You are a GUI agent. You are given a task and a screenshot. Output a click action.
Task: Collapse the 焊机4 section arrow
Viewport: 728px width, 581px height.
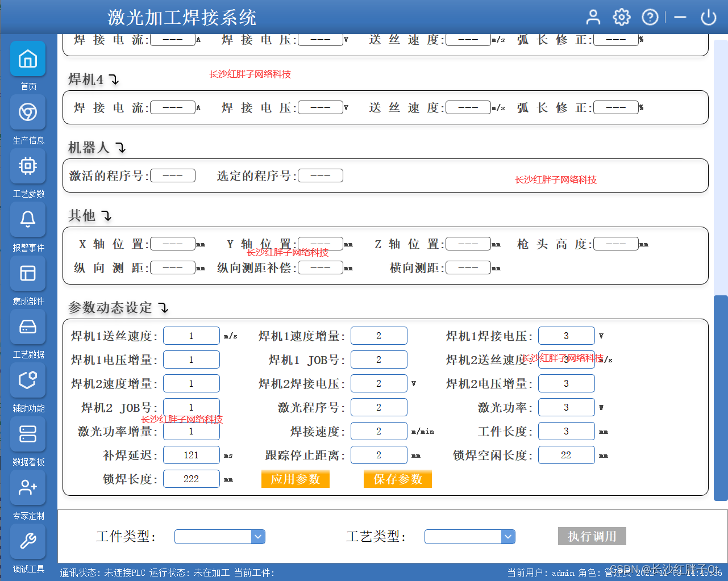pyautogui.click(x=114, y=80)
